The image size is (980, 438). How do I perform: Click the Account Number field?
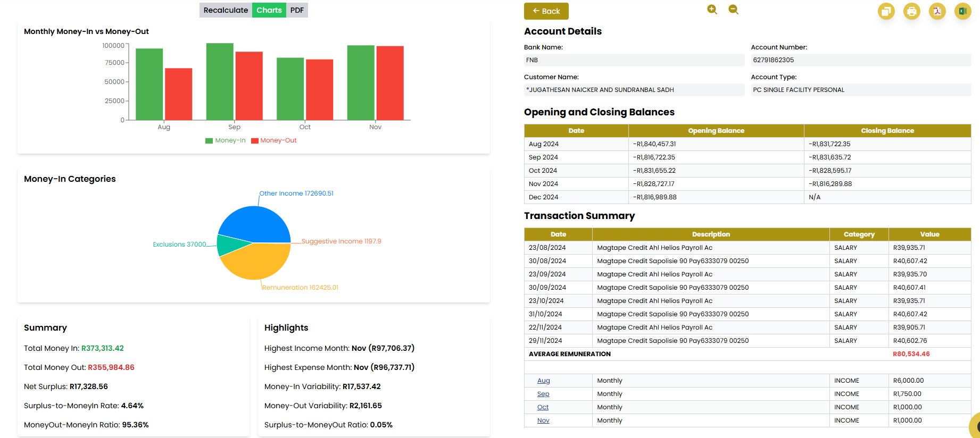click(x=860, y=60)
